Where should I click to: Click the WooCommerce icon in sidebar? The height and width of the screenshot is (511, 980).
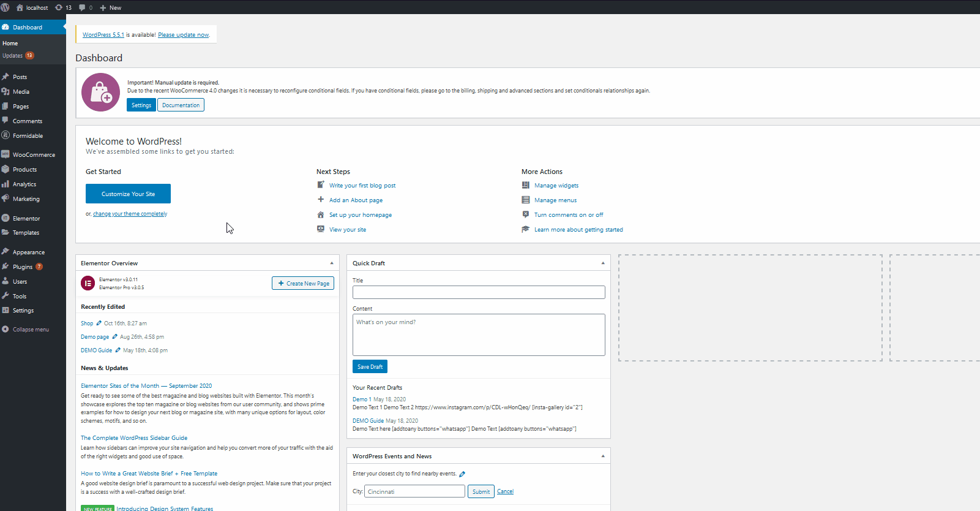pos(6,154)
